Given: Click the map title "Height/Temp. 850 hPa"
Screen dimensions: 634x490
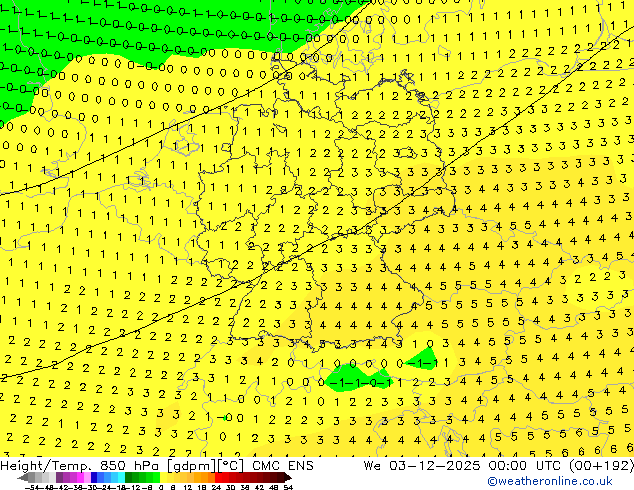Looking at the screenshot, I should (x=78, y=466).
